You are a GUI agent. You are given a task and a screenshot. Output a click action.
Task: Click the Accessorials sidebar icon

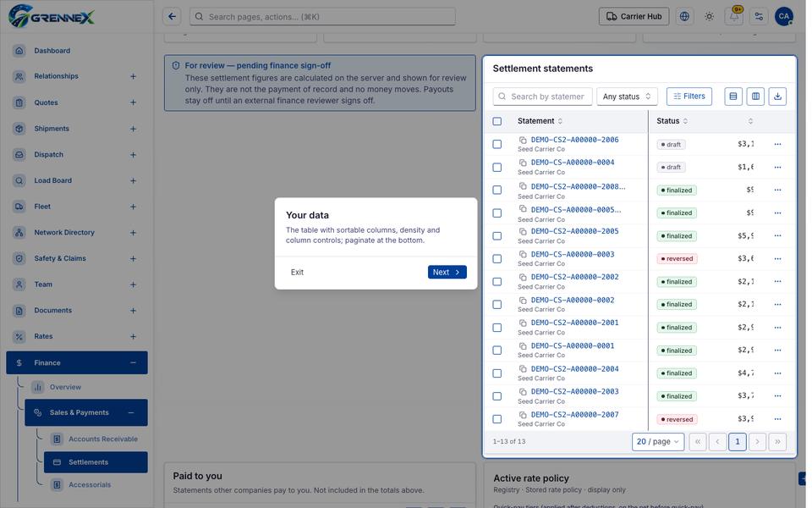pyautogui.click(x=57, y=484)
